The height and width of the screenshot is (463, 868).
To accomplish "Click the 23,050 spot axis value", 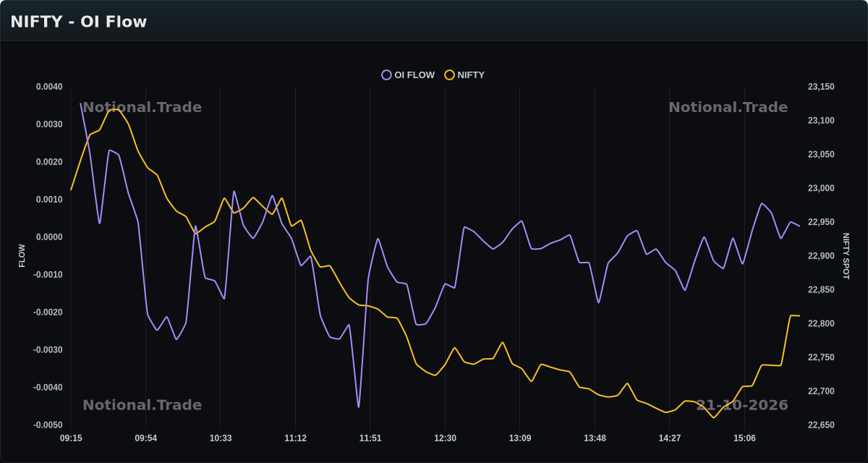I will [821, 155].
